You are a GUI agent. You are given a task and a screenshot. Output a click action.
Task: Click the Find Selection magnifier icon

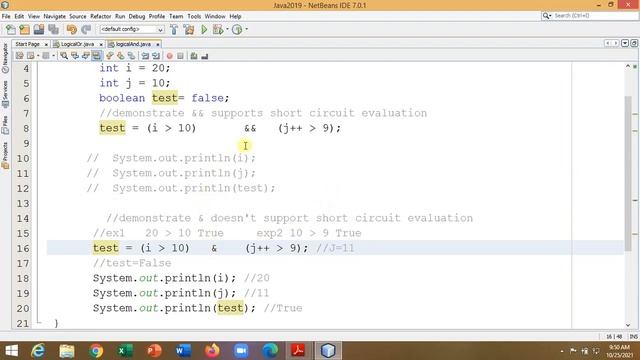tap(64, 56)
